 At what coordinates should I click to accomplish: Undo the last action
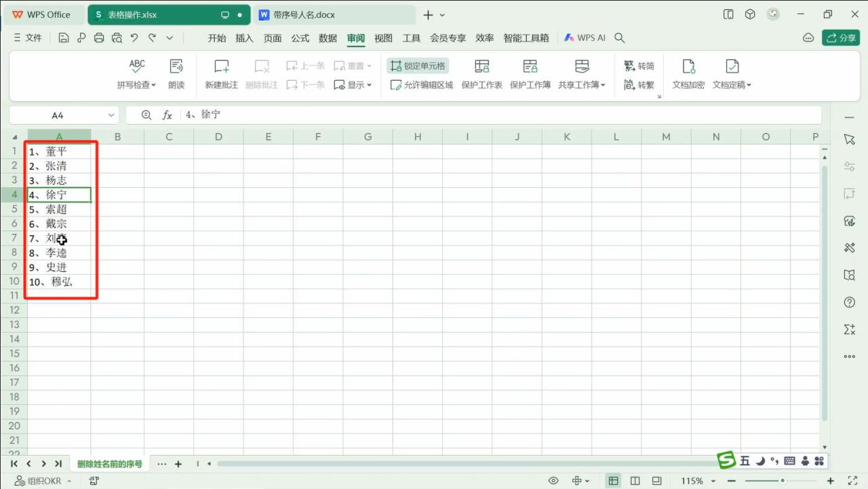tap(134, 38)
